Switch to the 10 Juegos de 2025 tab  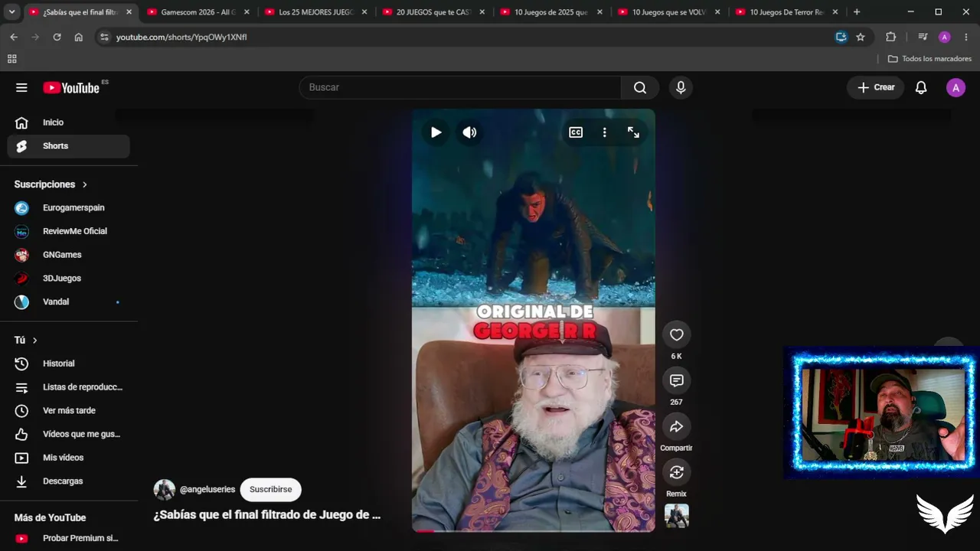tap(550, 12)
